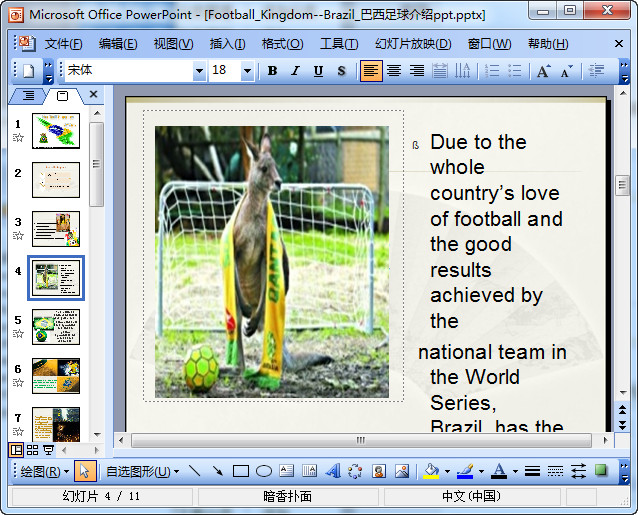
Task: Apply the yellow fill color
Action: click(431, 471)
